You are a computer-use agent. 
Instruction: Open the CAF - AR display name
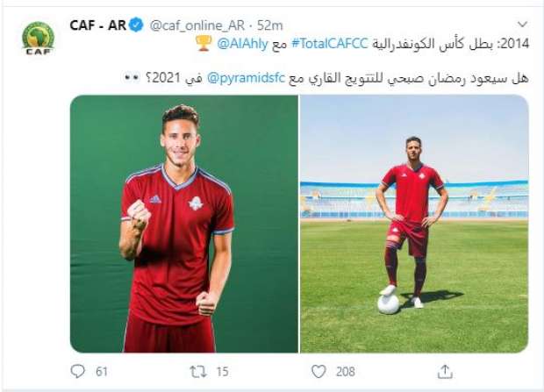[98, 25]
